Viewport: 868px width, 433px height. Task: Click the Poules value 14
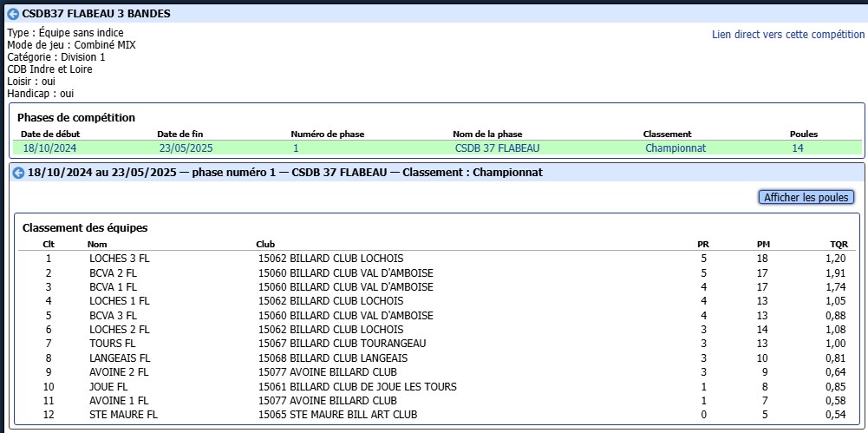(x=798, y=148)
